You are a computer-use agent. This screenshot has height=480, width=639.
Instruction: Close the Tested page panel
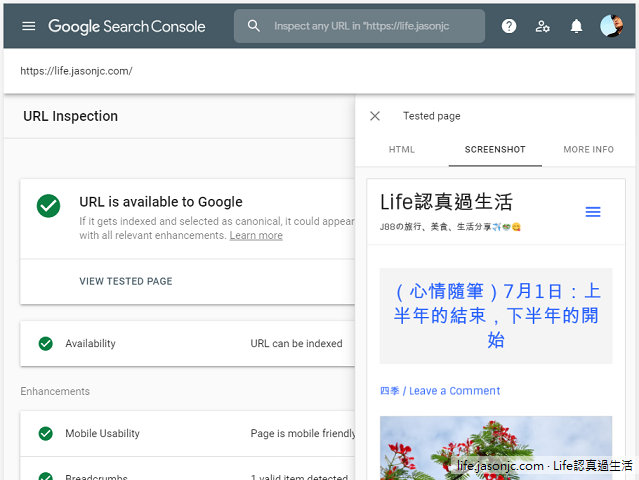375,116
